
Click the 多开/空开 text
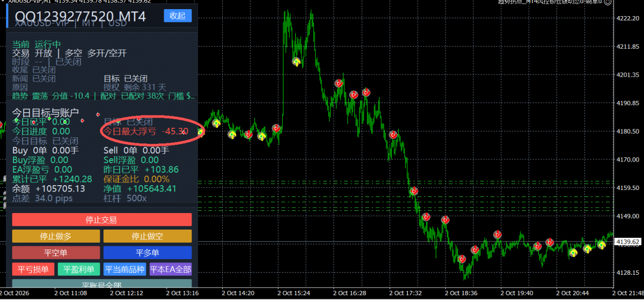pos(107,53)
